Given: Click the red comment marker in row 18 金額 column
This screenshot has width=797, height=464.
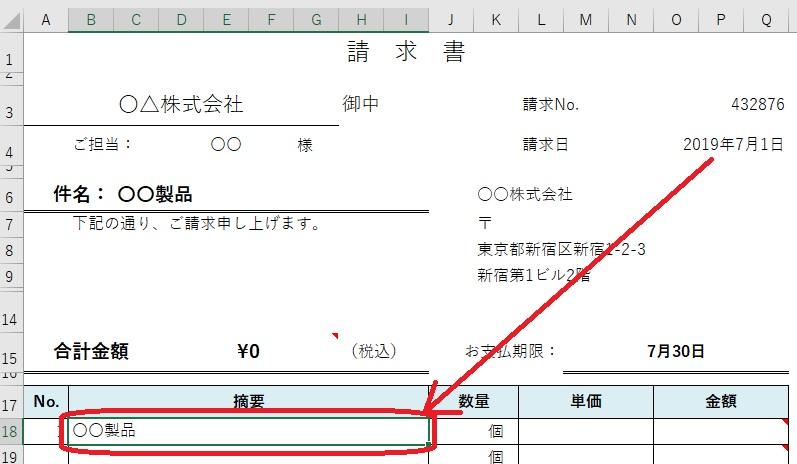Looking at the screenshot, I should [x=785, y=423].
